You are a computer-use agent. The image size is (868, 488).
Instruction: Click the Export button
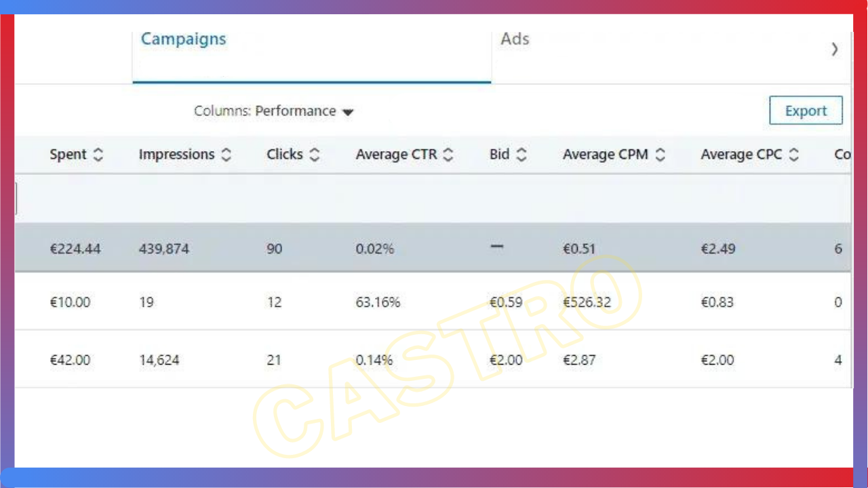coord(806,111)
